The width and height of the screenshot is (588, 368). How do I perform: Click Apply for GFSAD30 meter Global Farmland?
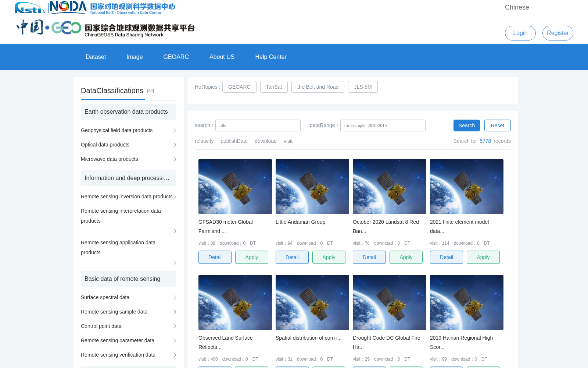pos(252,257)
